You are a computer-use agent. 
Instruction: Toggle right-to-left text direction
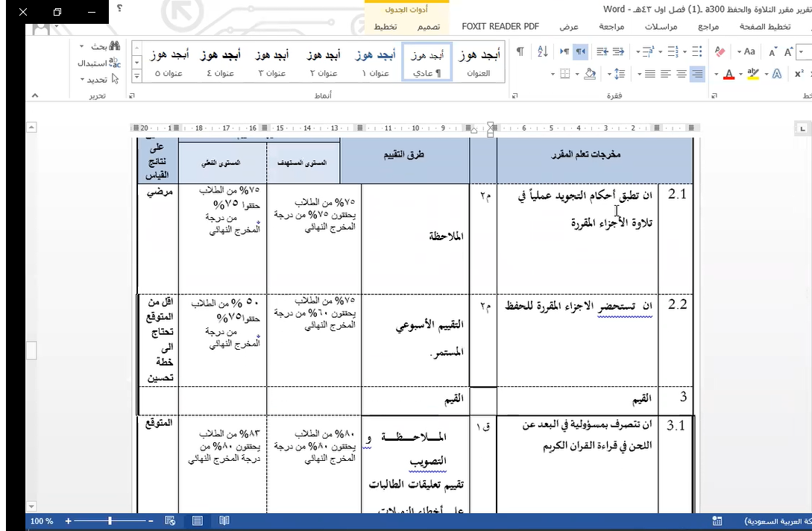[580, 51]
